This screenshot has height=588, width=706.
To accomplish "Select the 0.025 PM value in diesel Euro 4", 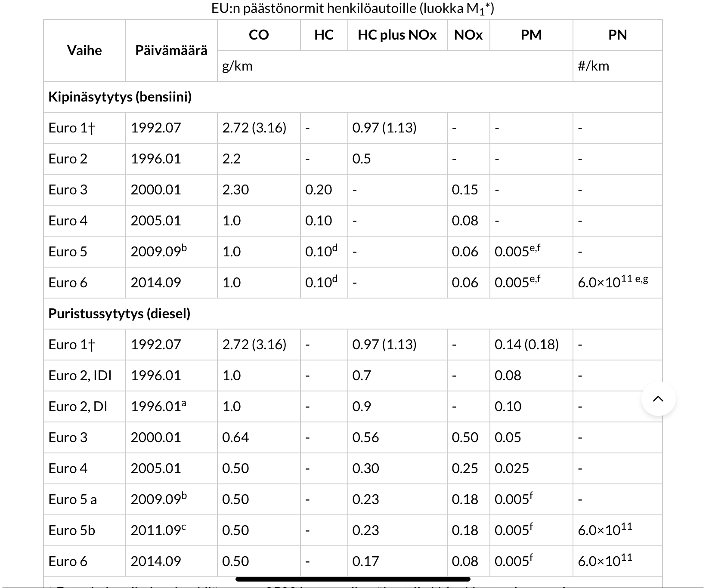I will tap(512, 468).
